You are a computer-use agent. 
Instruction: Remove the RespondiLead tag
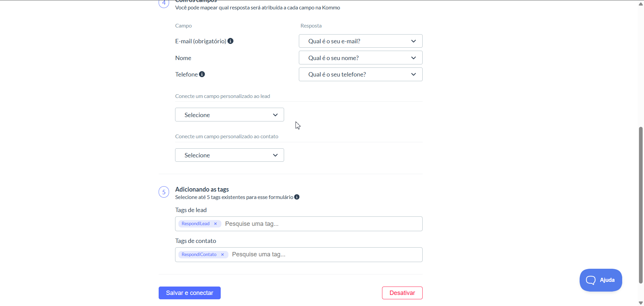pyautogui.click(x=216, y=224)
